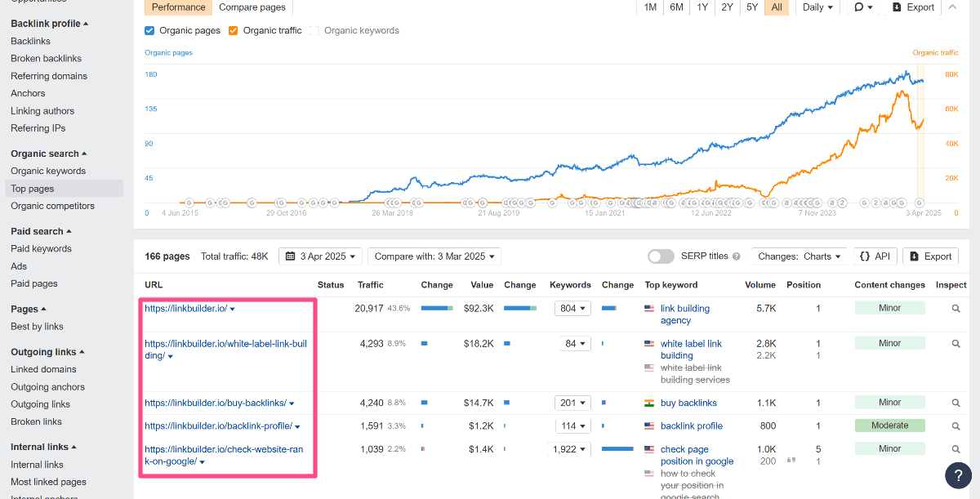This screenshot has width=980, height=499.
Task: Go to Referring domains in sidebar
Action: point(49,76)
